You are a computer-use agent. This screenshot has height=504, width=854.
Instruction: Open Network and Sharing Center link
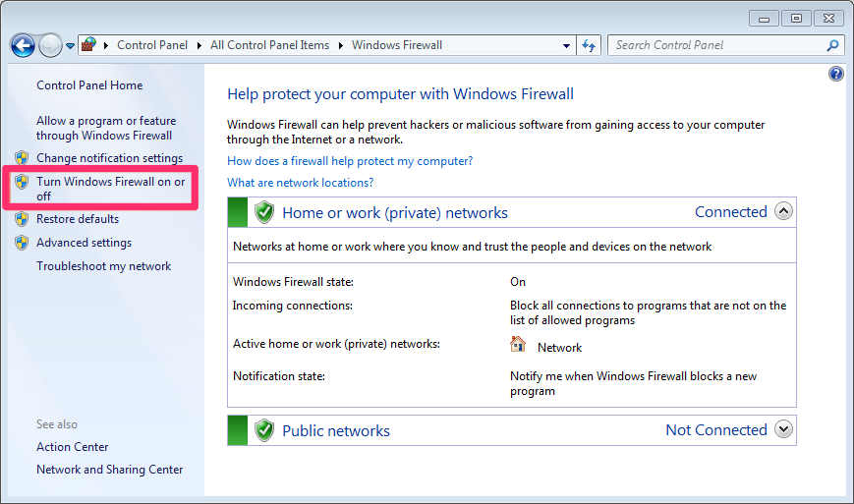pyautogui.click(x=109, y=470)
